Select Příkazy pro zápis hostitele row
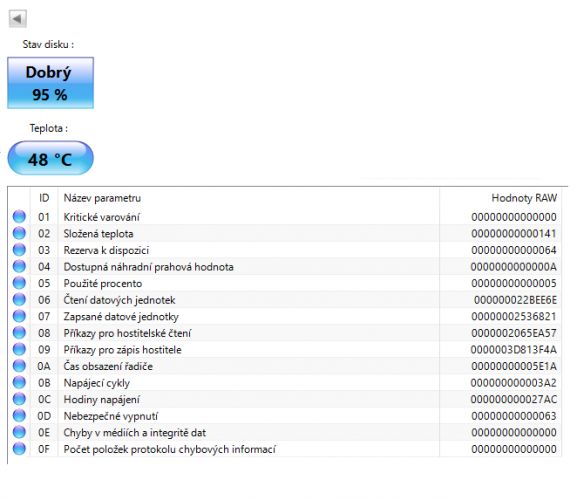577x500 pixels. click(285, 350)
